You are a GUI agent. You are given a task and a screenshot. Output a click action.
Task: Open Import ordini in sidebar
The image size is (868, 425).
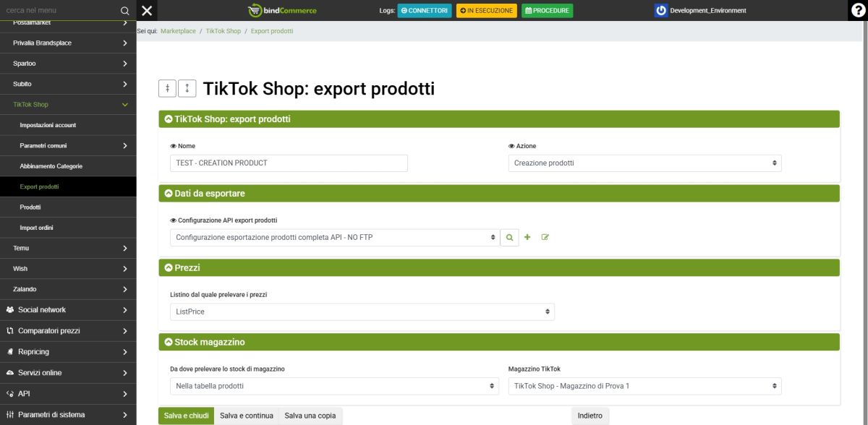click(68, 228)
